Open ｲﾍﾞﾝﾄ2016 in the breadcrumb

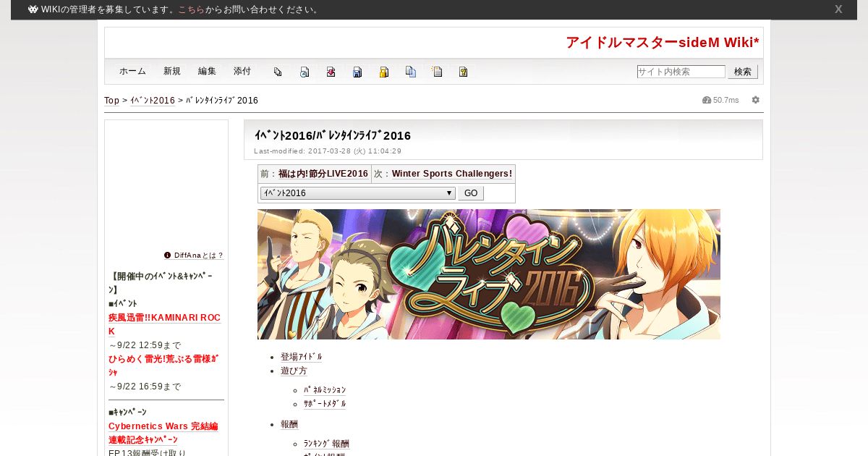pos(153,101)
